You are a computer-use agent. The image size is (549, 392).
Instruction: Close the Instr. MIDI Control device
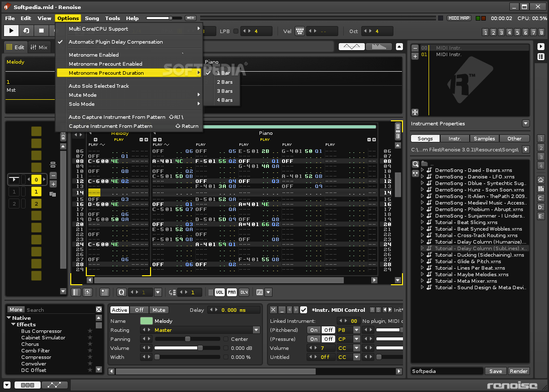273,310
